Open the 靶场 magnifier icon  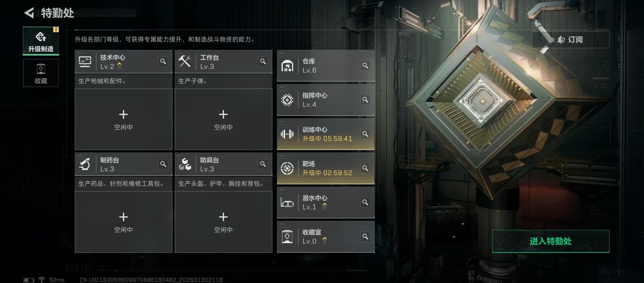pos(365,168)
